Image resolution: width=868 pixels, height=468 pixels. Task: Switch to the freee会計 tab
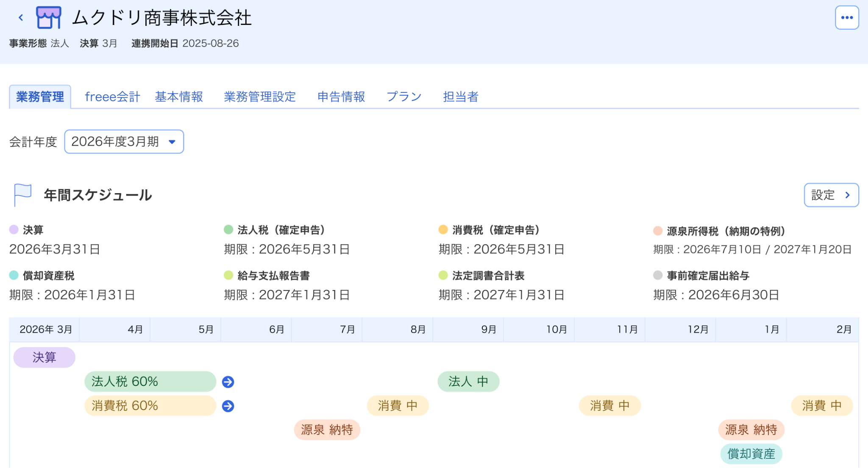tap(112, 97)
